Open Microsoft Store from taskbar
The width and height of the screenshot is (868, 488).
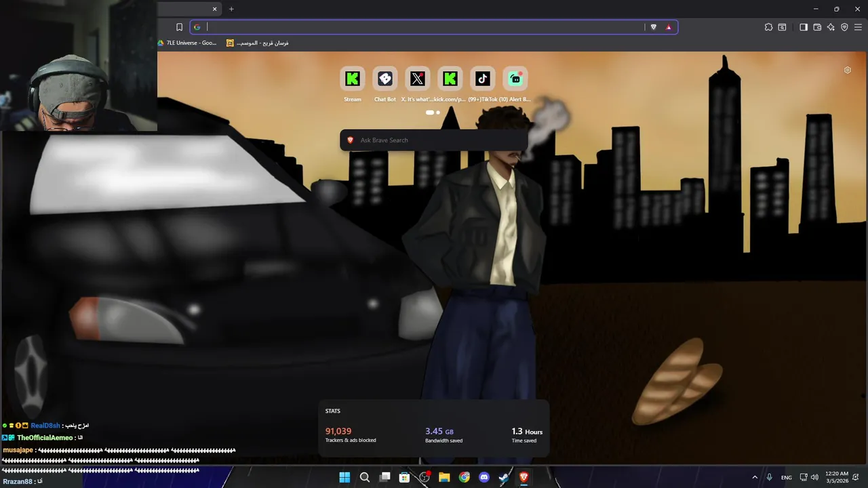(404, 477)
